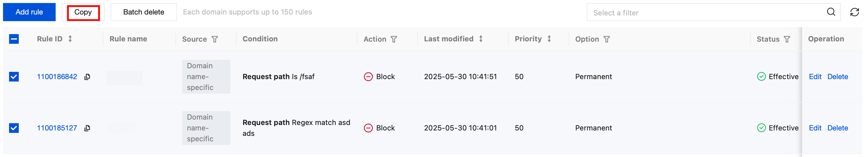Toggle the select-all header checkbox
Viewport: 868px width, 157px height.
coord(14,39)
